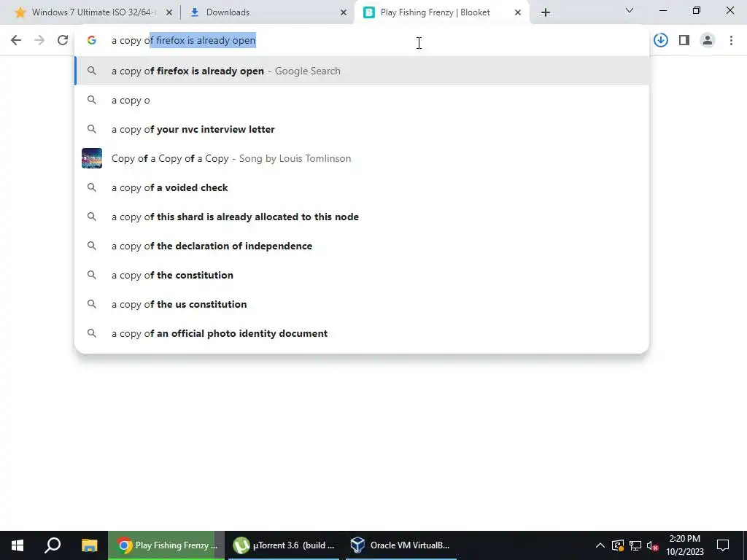Click search icon beside 'a voided check'
The image size is (747, 560).
[x=92, y=187]
